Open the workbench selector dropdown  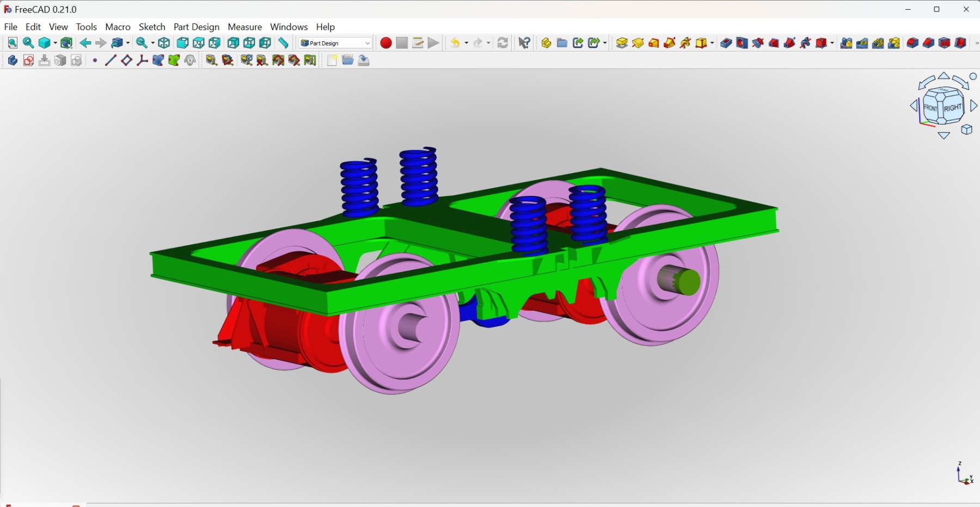335,43
